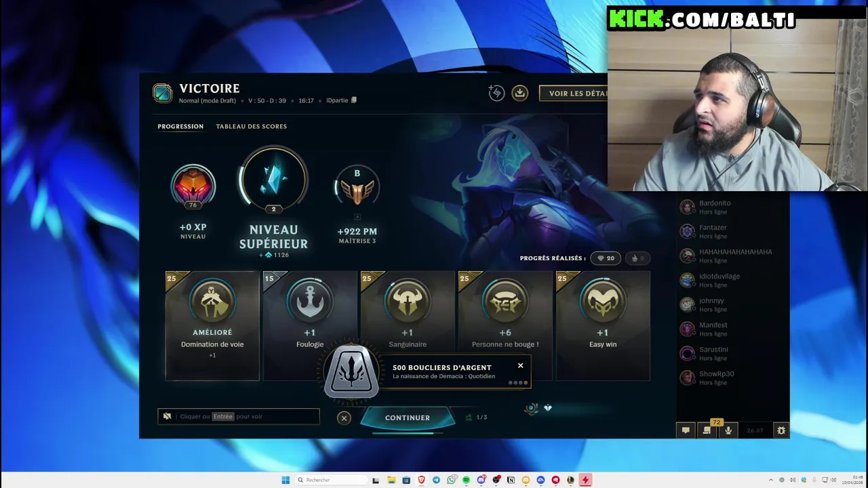The image size is (868, 488).
Task: Click the progress counter showing 20
Action: point(606,258)
